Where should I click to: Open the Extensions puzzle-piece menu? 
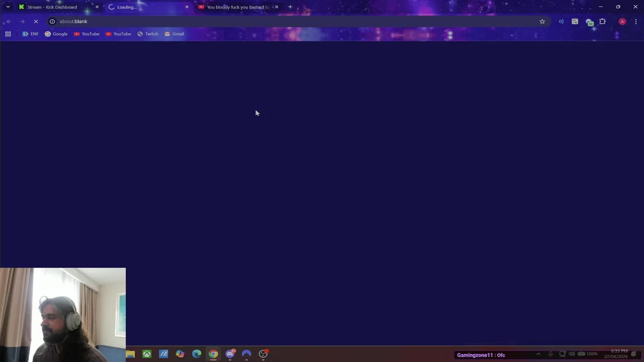[603, 22]
